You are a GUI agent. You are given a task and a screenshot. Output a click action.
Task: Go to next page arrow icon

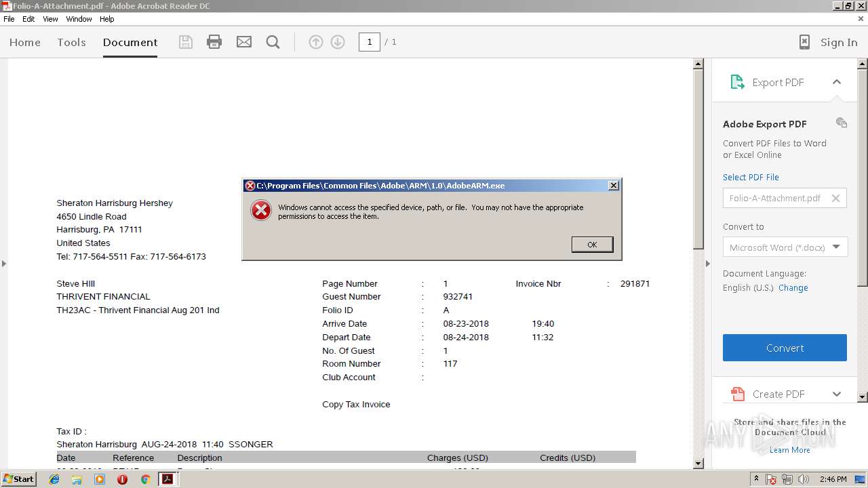click(338, 42)
